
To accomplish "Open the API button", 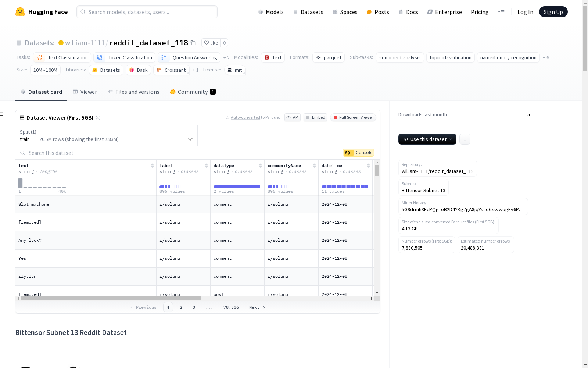I will pyautogui.click(x=293, y=117).
